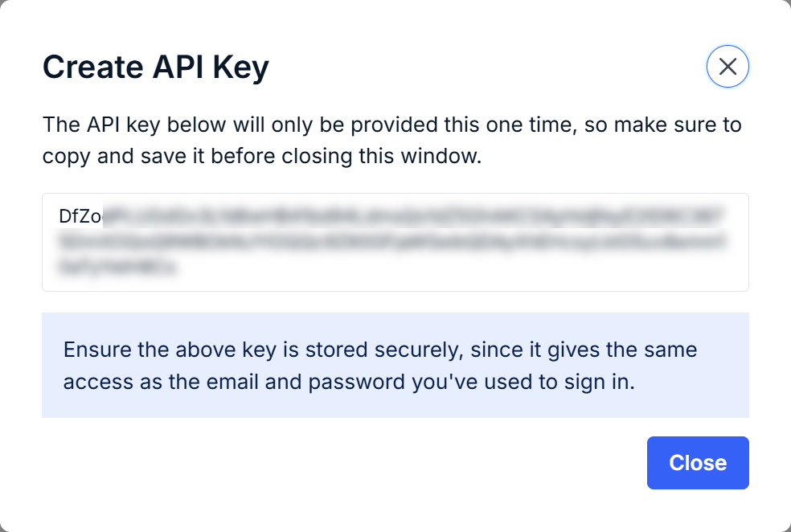Click the second blurred line of the key

[392, 241]
